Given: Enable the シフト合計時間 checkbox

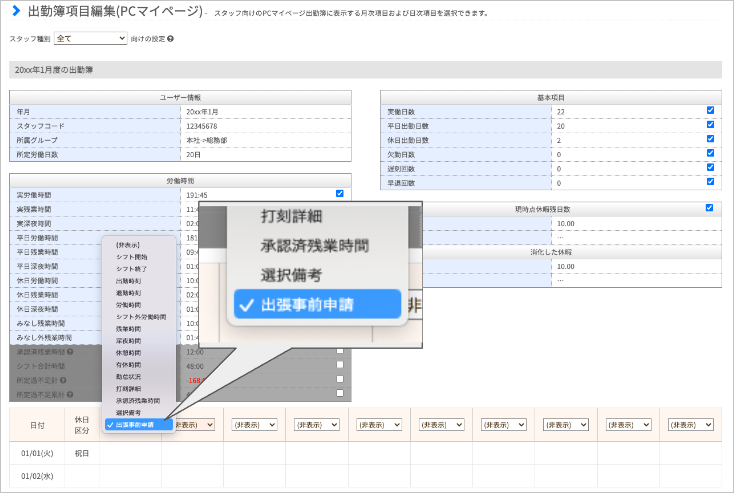Looking at the screenshot, I should click(340, 364).
